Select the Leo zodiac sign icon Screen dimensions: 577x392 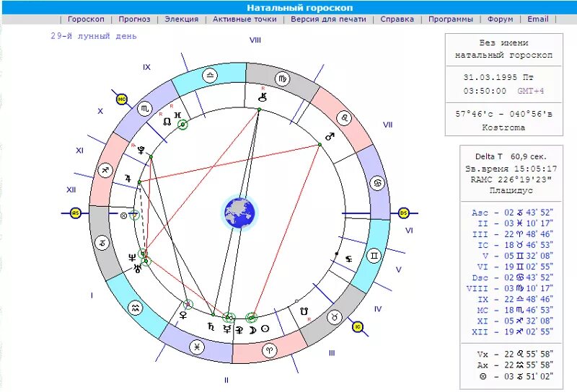[x=345, y=118]
